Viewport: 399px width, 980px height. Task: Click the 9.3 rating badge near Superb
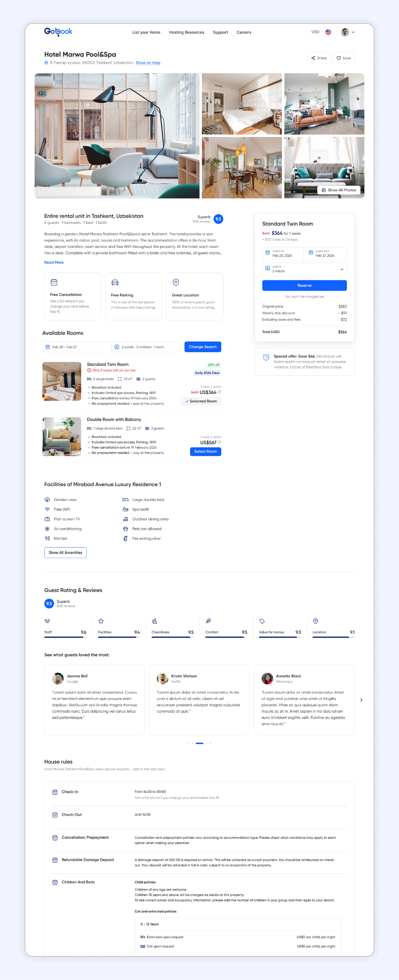(x=218, y=219)
